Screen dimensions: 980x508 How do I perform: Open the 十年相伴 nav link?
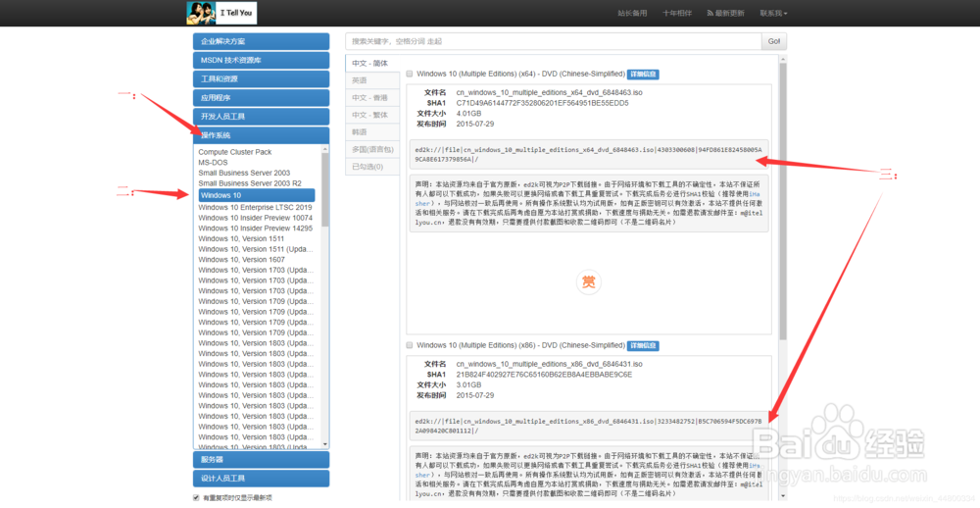(x=677, y=13)
